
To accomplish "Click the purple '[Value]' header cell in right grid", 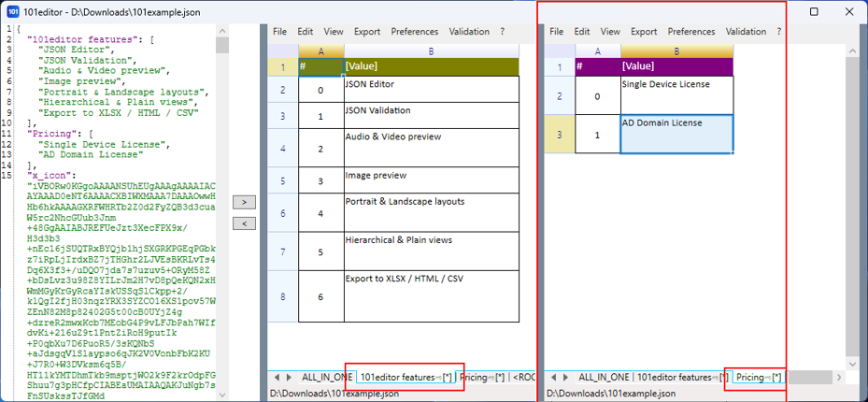I will [x=677, y=66].
